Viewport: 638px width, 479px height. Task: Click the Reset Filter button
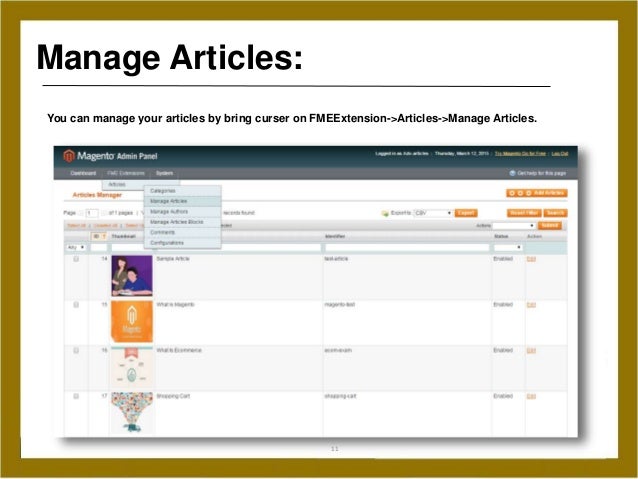pos(524,213)
